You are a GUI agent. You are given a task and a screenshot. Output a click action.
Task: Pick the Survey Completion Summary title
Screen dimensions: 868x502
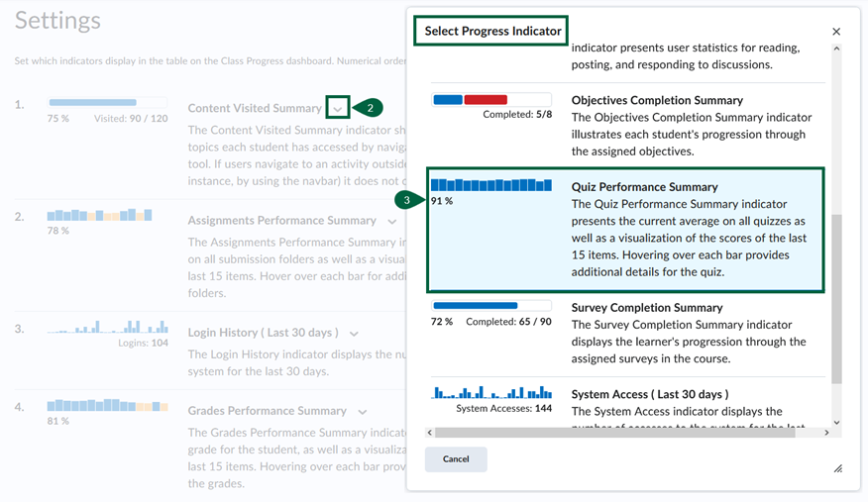tap(647, 308)
